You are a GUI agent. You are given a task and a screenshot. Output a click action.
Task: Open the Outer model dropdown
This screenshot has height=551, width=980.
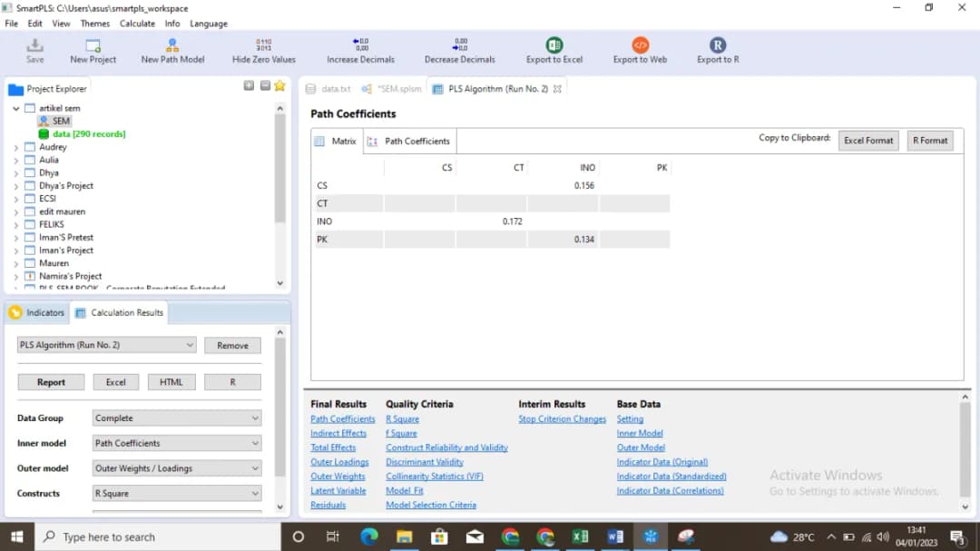[176, 467]
